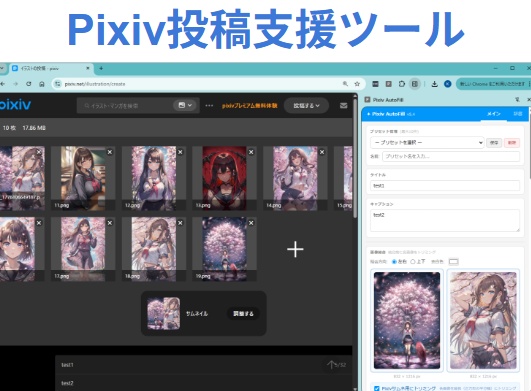Click the gray preset save button
The image size is (531, 391).
tap(494, 143)
